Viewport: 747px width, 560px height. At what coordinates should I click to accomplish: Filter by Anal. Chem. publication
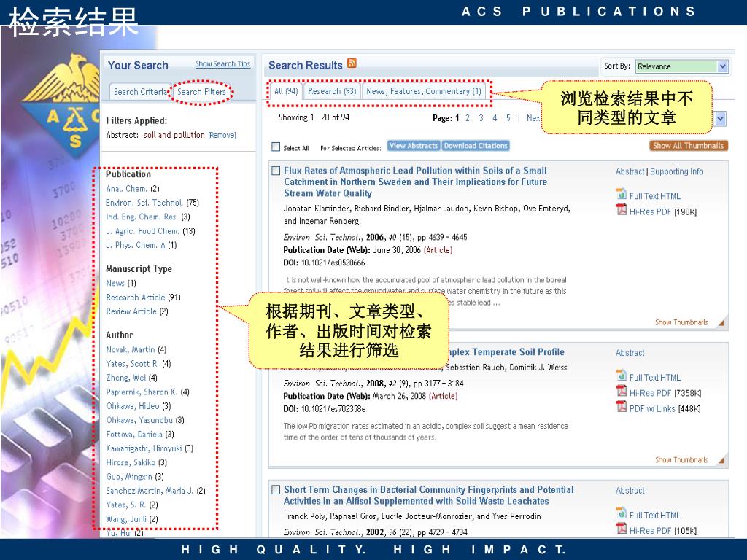(x=126, y=189)
